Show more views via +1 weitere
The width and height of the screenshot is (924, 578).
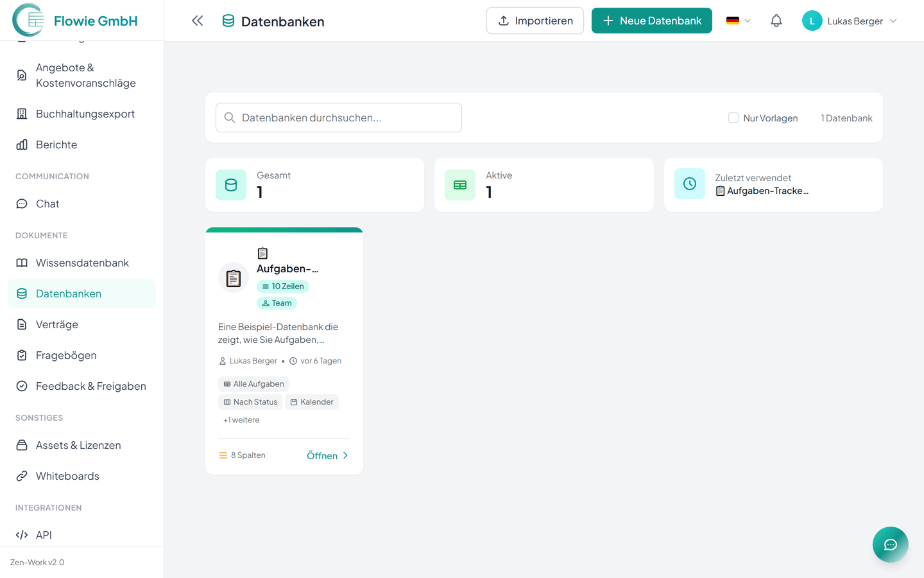tap(241, 420)
